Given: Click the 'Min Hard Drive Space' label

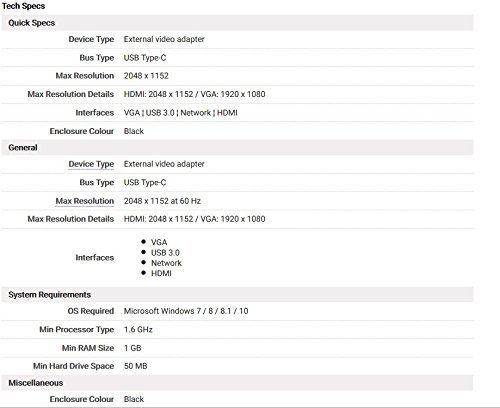Looking at the screenshot, I should click(x=73, y=366).
